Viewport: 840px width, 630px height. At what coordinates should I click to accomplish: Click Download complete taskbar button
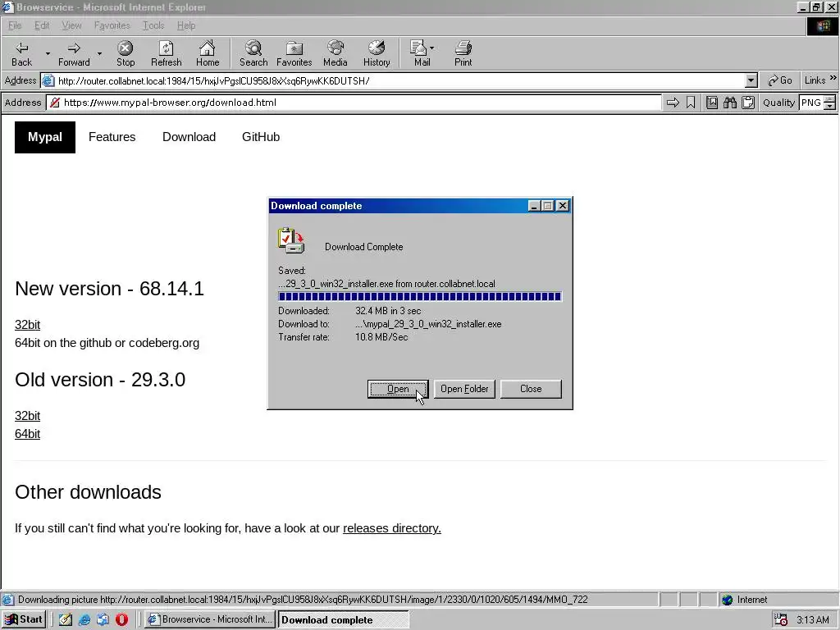(343, 619)
